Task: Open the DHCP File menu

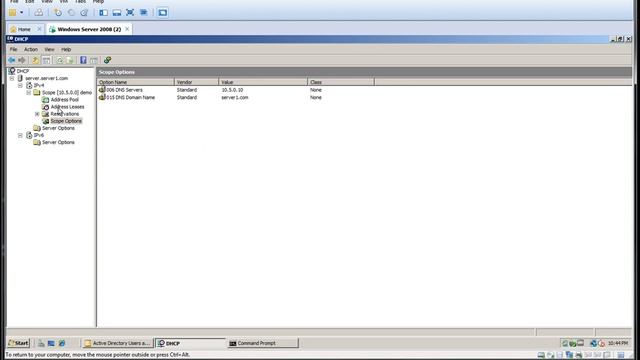Action: [x=13, y=49]
